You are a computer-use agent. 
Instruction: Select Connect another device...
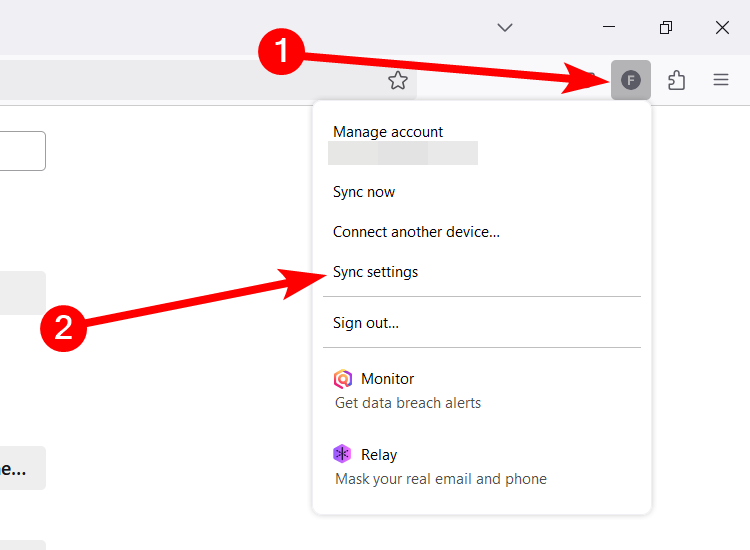416,232
